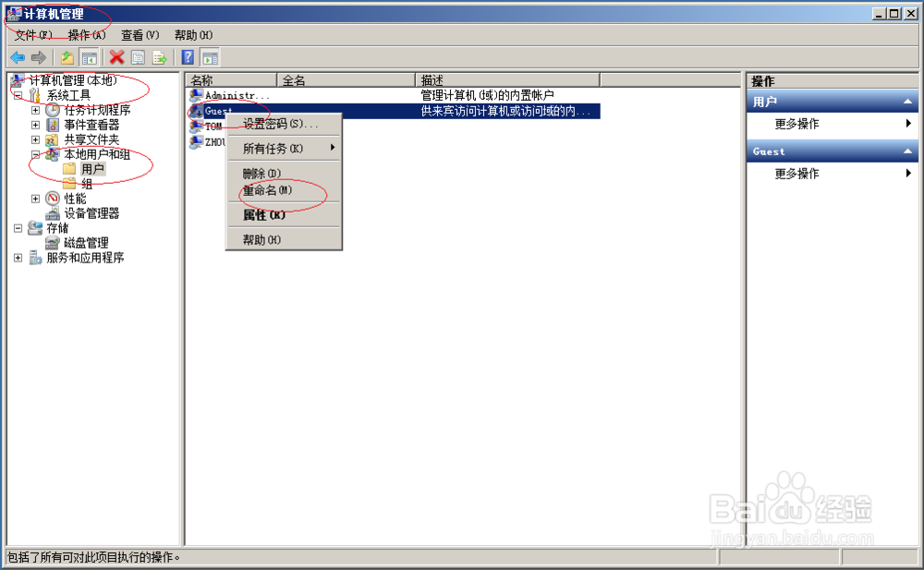Expand the 共享文件夹 tree node

point(35,139)
